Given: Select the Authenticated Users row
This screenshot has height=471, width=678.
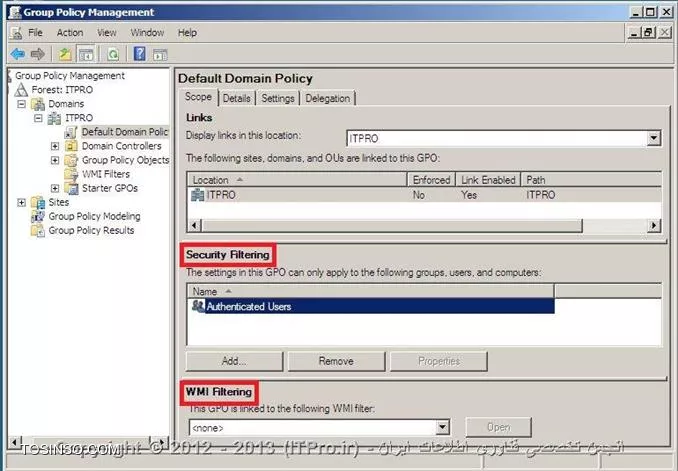Looking at the screenshot, I should tap(371, 306).
